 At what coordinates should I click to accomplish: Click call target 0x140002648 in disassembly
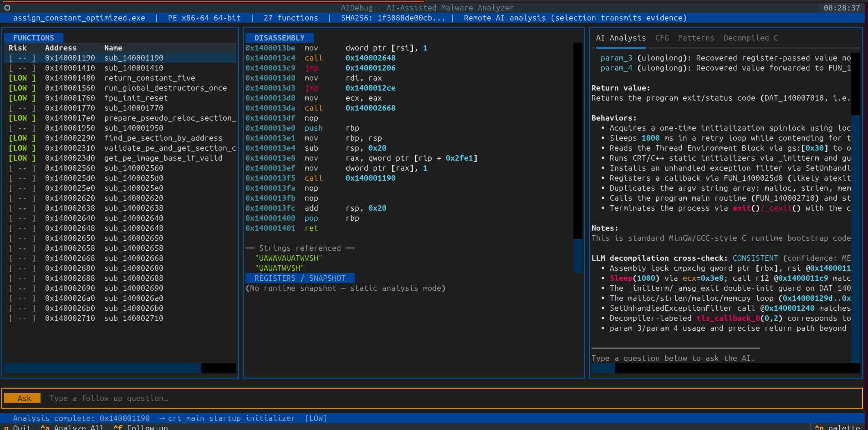click(x=370, y=58)
